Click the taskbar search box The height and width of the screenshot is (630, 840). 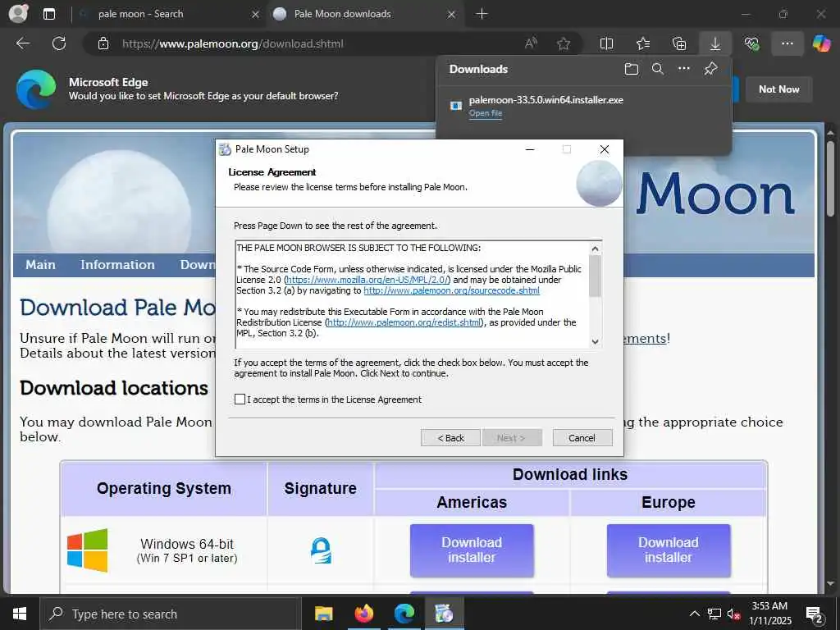(171, 614)
